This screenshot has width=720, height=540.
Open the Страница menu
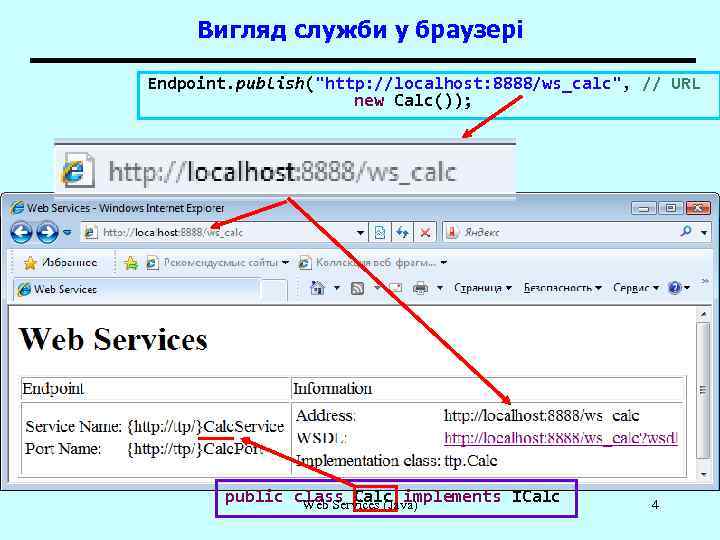[482, 288]
